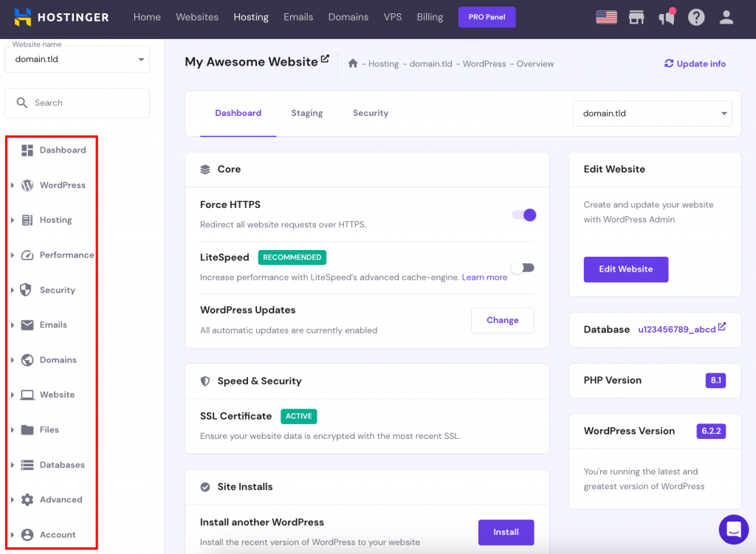This screenshot has width=756, height=554.
Task: Click the Learn more link for LiteSpeed
Action: pos(484,277)
